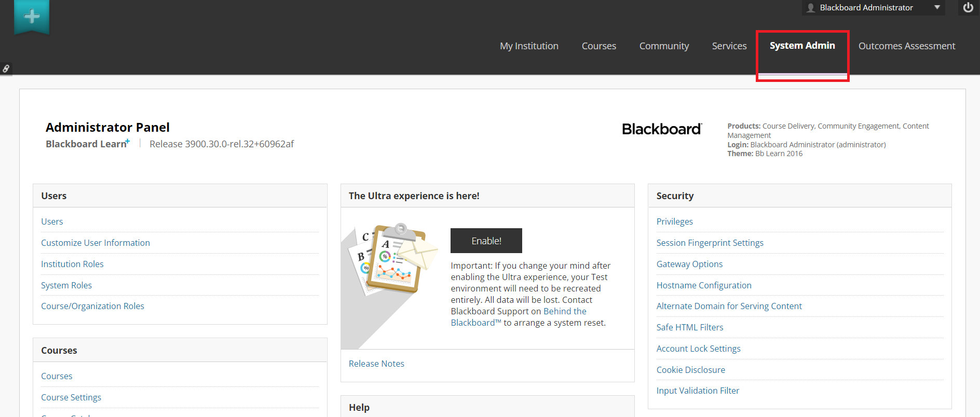
Task: Select the System Admin tab
Action: 802,46
